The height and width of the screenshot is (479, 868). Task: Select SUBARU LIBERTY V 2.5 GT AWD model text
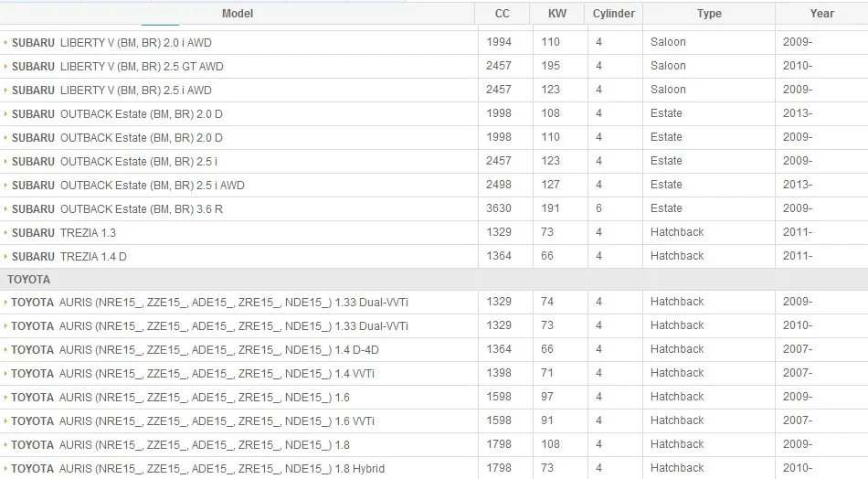117,67
